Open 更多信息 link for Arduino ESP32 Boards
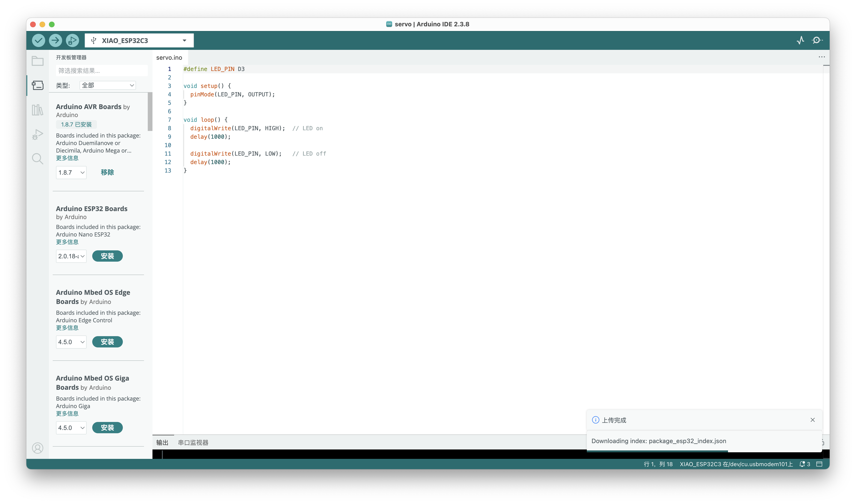Screen dimensions: 856x504 pos(67,242)
